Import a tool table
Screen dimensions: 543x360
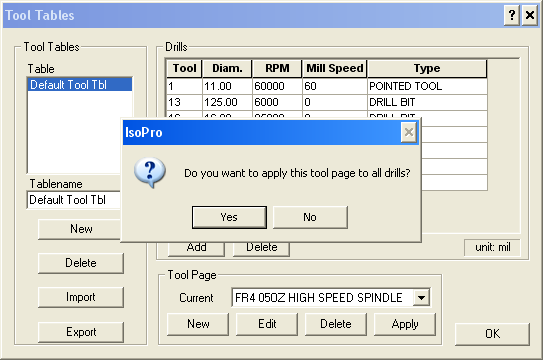[81, 297]
